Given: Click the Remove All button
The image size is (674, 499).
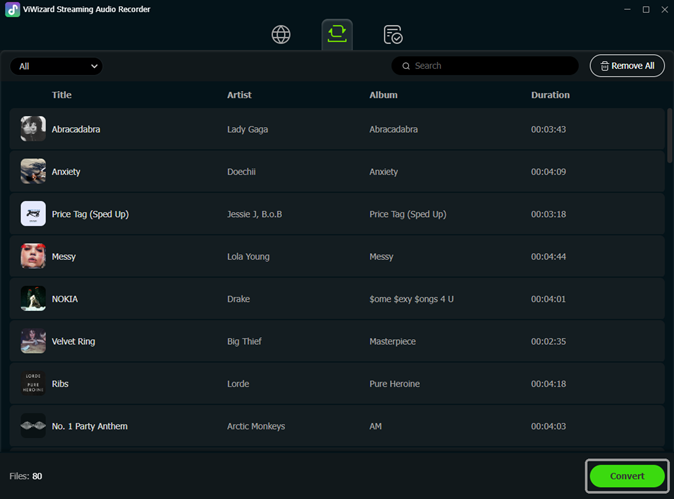Looking at the screenshot, I should pyautogui.click(x=627, y=66).
